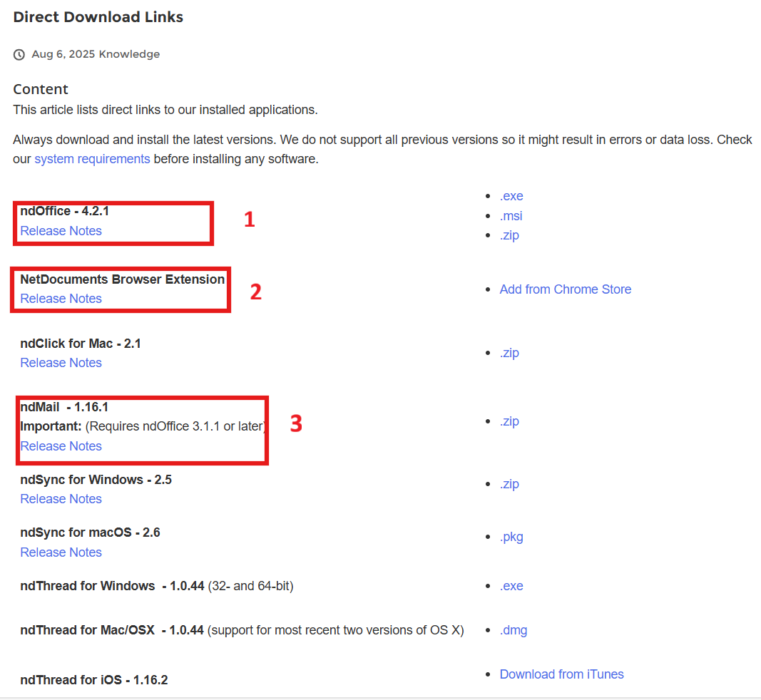Download ndSync for Windows .zip file

point(509,484)
